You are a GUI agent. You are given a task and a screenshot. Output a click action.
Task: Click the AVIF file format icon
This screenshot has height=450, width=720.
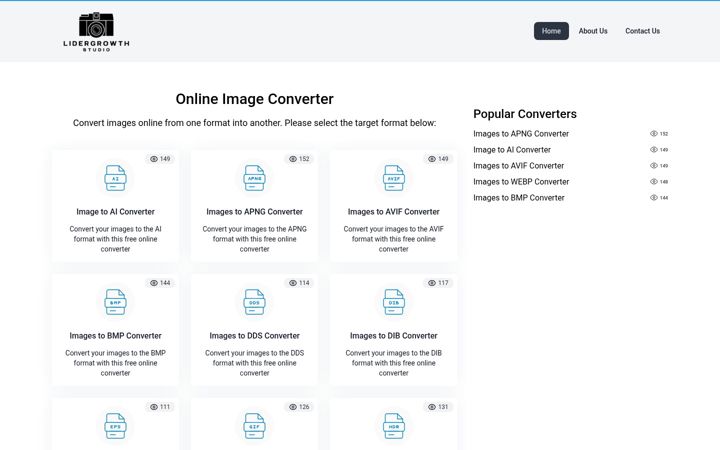[394, 178]
